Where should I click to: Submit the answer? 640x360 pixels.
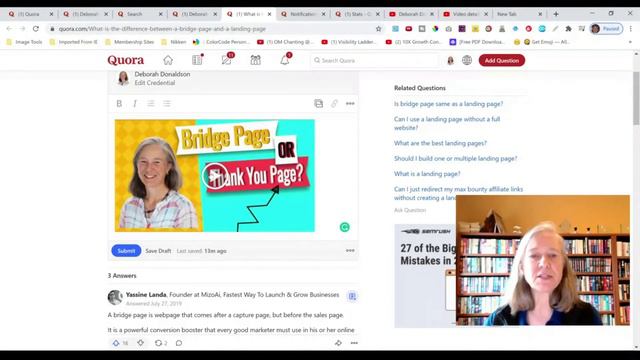pos(126,251)
